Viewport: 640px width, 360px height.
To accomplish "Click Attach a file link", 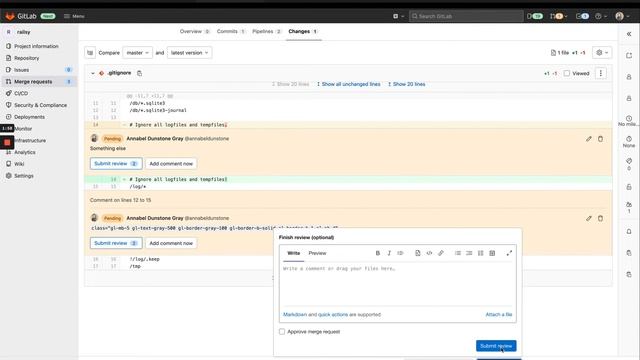I will point(498,315).
